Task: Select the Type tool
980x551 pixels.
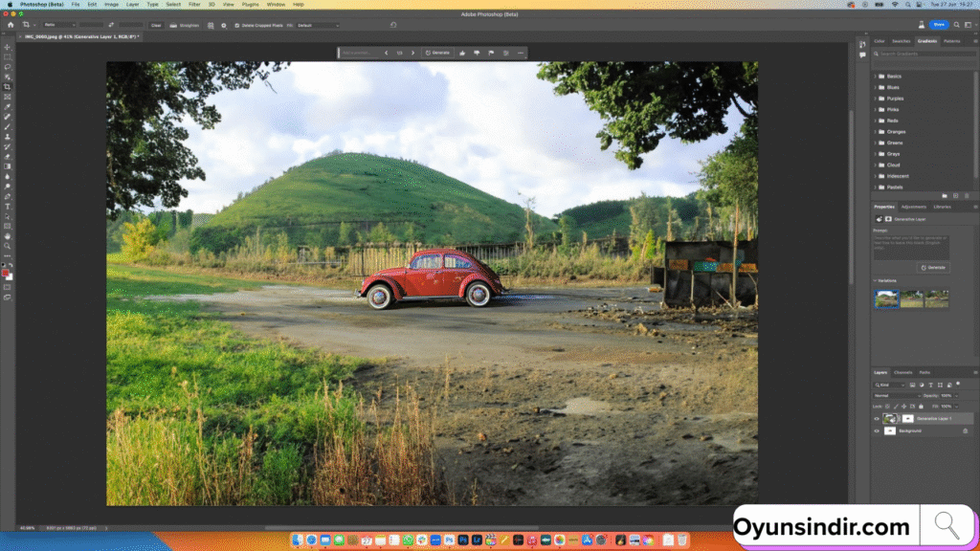Action: pyautogui.click(x=8, y=206)
